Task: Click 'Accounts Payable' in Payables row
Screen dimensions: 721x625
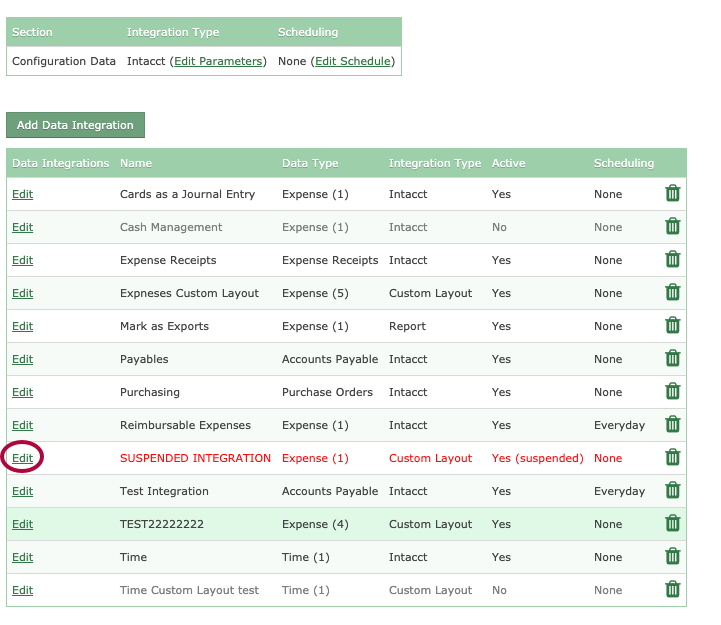Action: [x=330, y=359]
